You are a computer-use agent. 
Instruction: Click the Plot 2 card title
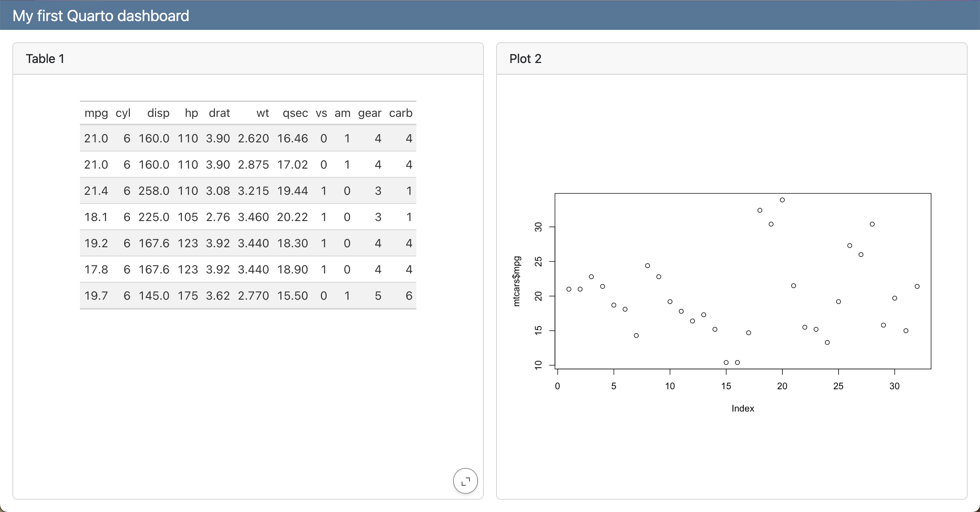[525, 59]
